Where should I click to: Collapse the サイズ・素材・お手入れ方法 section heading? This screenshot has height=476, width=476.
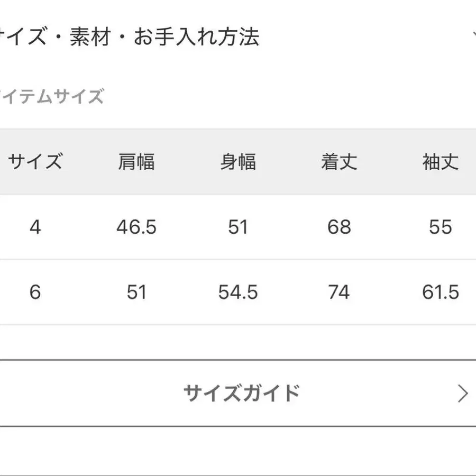(130, 38)
